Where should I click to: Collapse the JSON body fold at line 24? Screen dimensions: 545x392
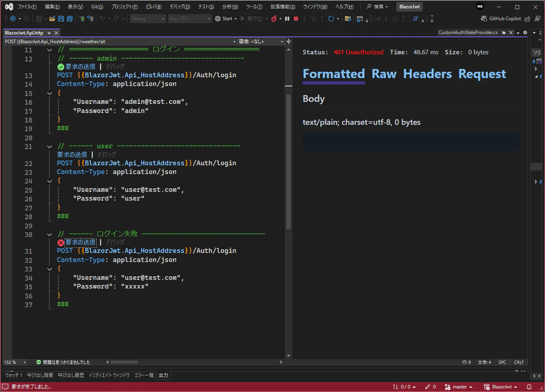(x=50, y=181)
